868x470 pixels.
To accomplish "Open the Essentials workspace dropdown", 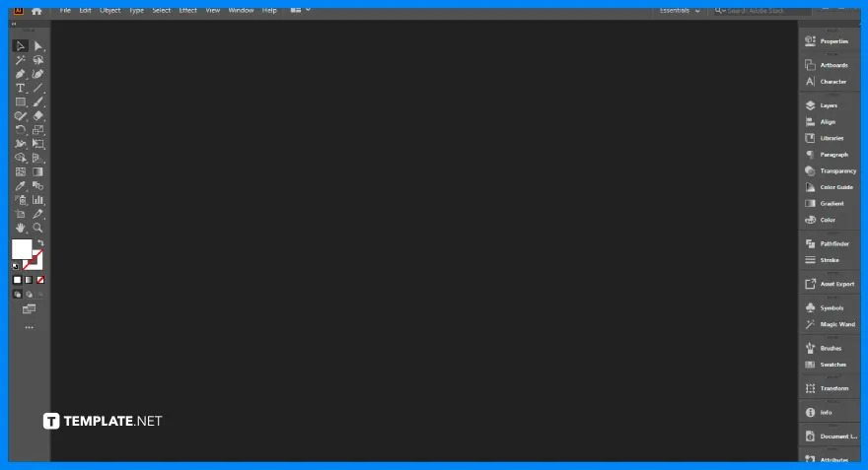I will 681,10.
